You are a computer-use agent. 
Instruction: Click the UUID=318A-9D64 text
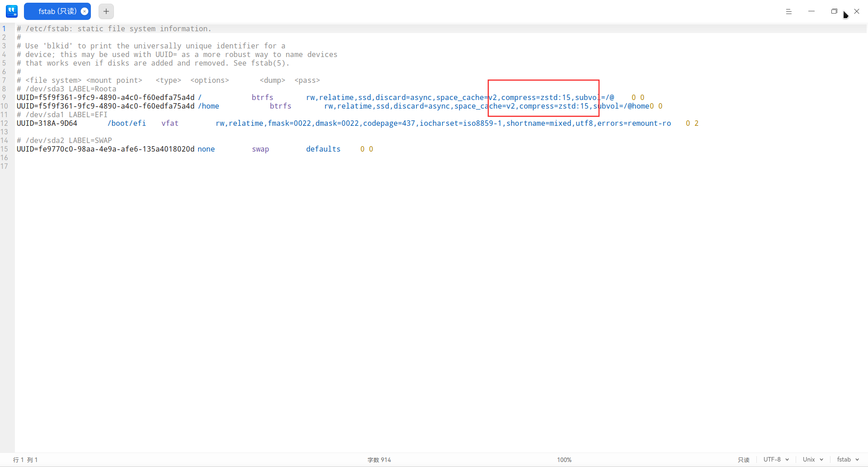(47, 123)
